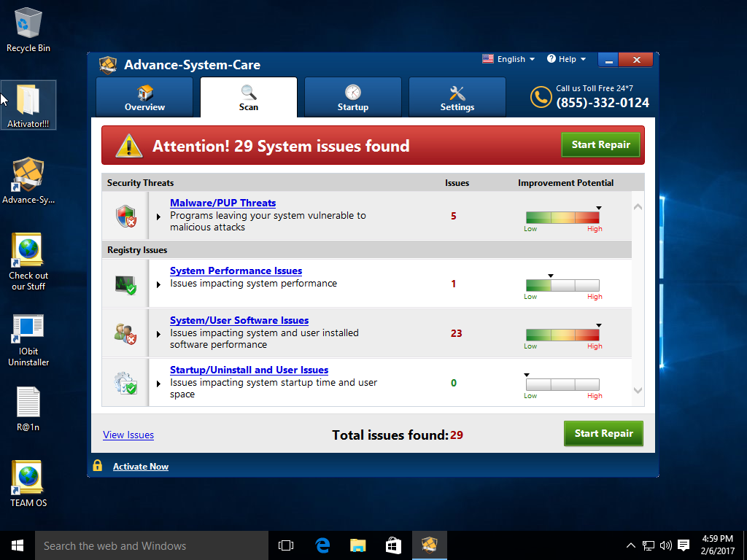Click the Advance-System-Care logo in title bar
This screenshot has height=560, width=747.
[x=108, y=65]
